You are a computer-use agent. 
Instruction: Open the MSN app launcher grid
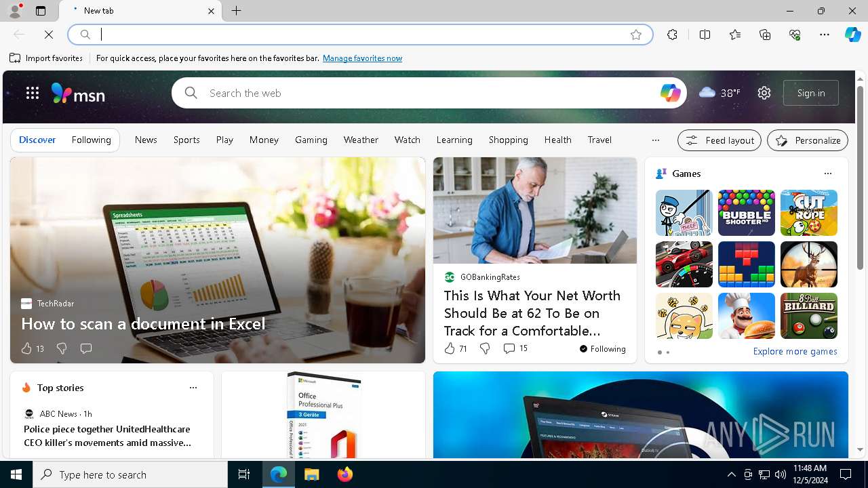[33, 93]
